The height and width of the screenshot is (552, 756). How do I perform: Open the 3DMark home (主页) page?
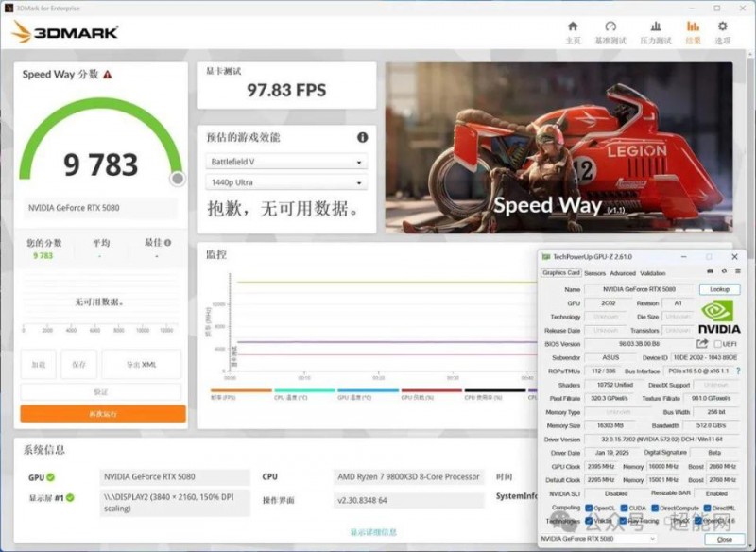click(573, 32)
